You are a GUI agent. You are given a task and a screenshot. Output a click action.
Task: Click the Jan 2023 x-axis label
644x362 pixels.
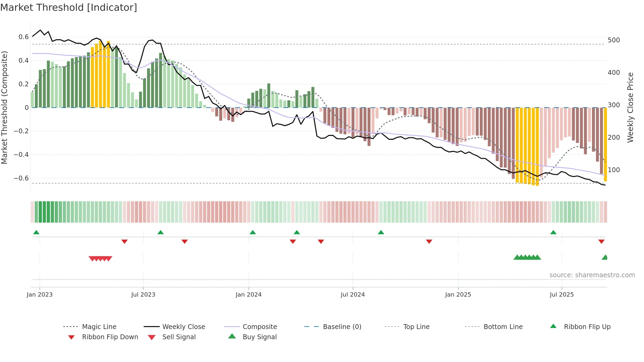[x=40, y=295]
